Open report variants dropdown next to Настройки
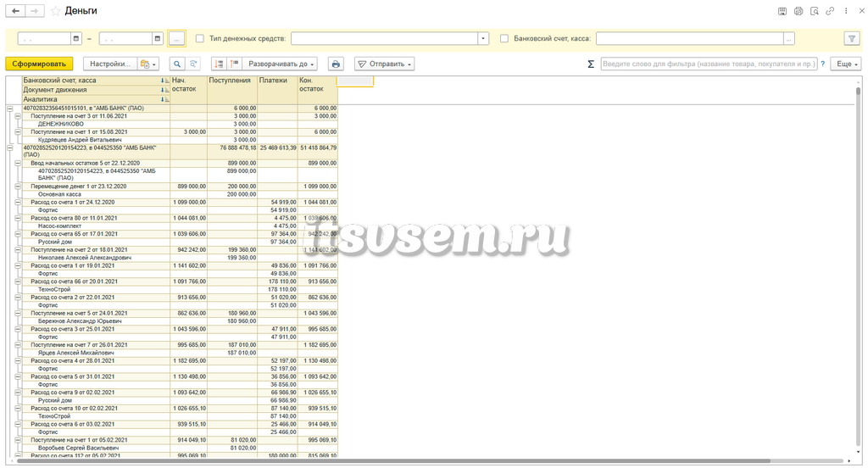 [148, 64]
